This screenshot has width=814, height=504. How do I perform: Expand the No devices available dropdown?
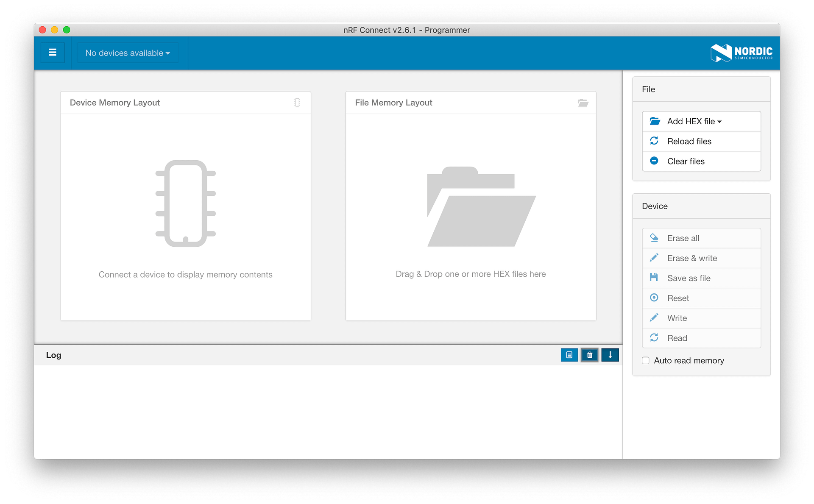click(x=127, y=53)
